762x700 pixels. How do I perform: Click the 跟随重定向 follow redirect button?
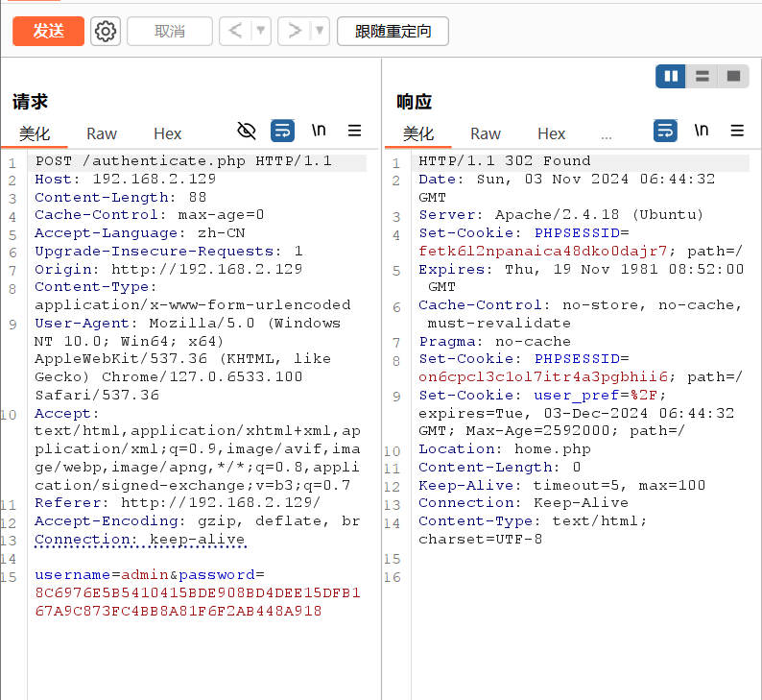tap(393, 32)
